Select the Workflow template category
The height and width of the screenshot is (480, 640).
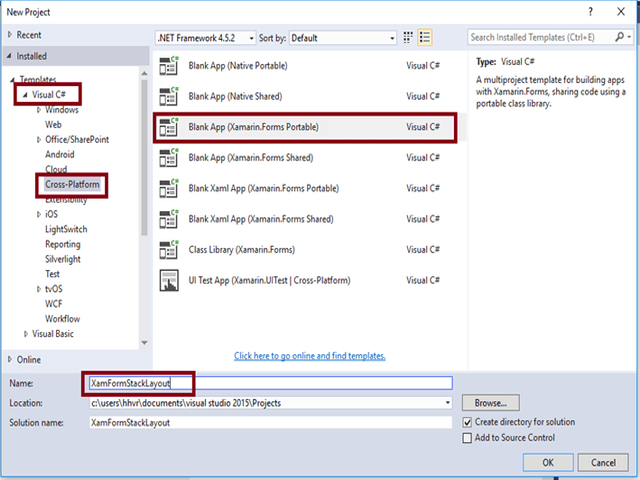coord(62,319)
